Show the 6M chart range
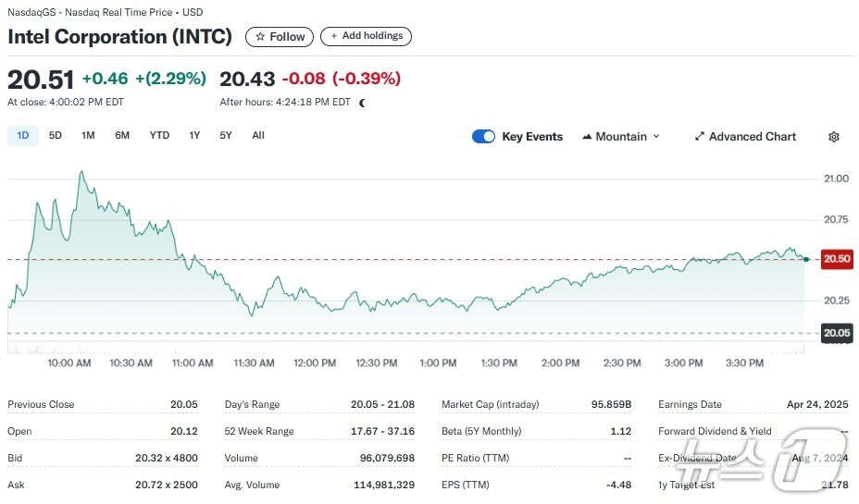The image size is (859, 504). [x=122, y=136]
